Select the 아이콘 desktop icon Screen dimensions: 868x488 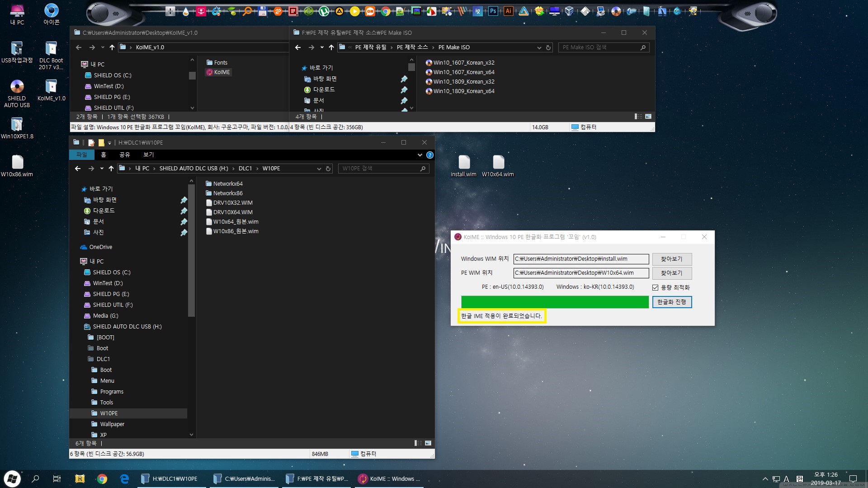click(x=51, y=14)
